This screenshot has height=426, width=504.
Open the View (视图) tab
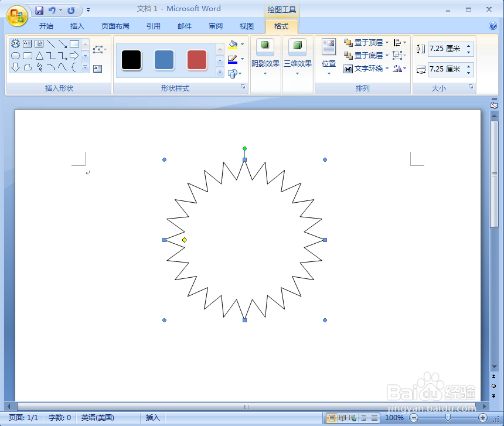(x=247, y=26)
